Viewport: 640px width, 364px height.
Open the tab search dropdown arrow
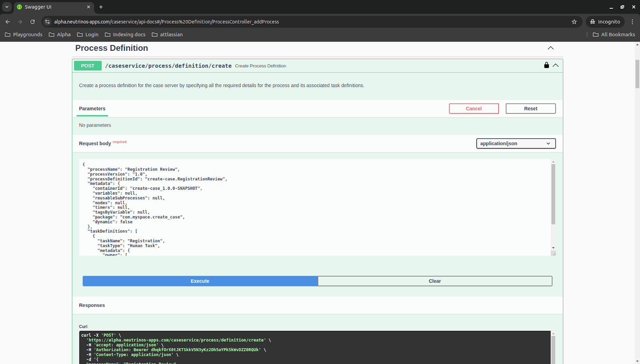pos(7,7)
